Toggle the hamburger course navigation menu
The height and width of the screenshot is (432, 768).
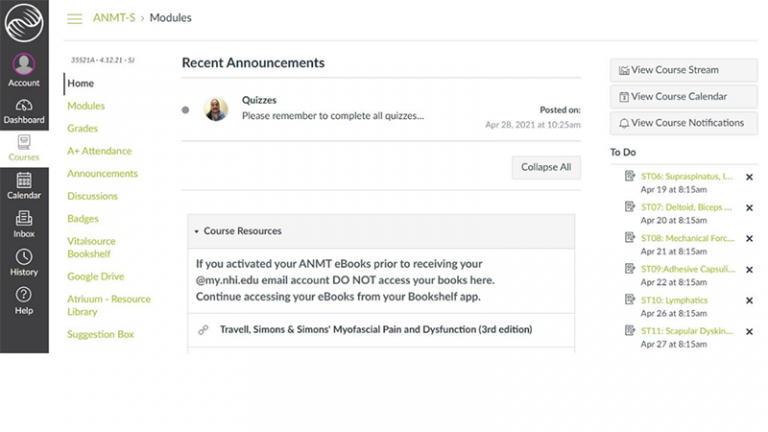point(74,18)
